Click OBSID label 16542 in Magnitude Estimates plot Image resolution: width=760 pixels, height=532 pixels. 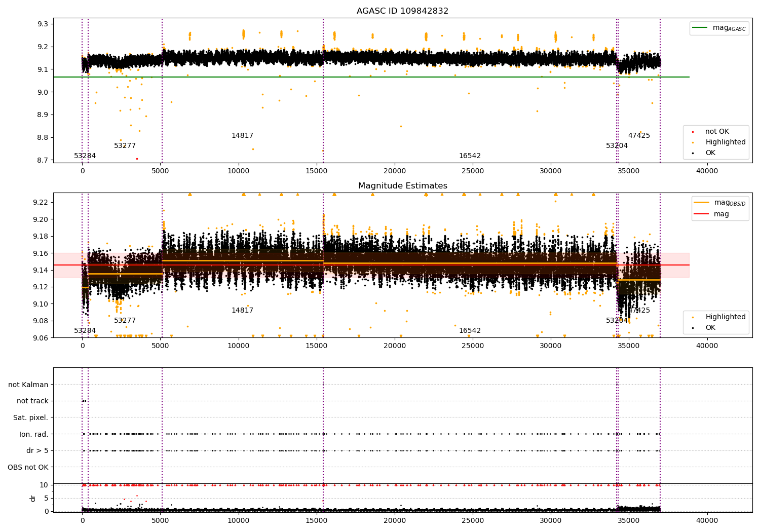click(470, 330)
